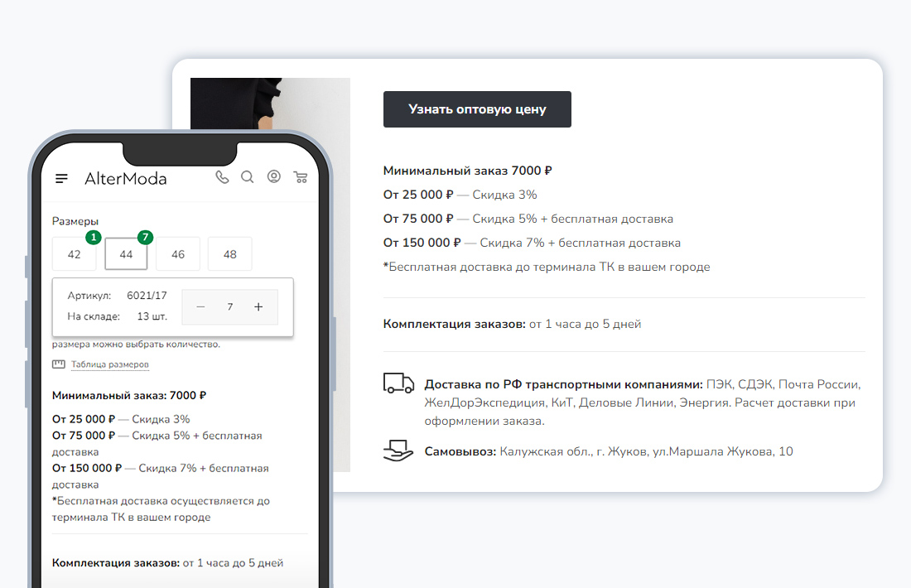The height and width of the screenshot is (588, 911).
Task: Click the quantity value field showing 7
Action: pyautogui.click(x=229, y=306)
